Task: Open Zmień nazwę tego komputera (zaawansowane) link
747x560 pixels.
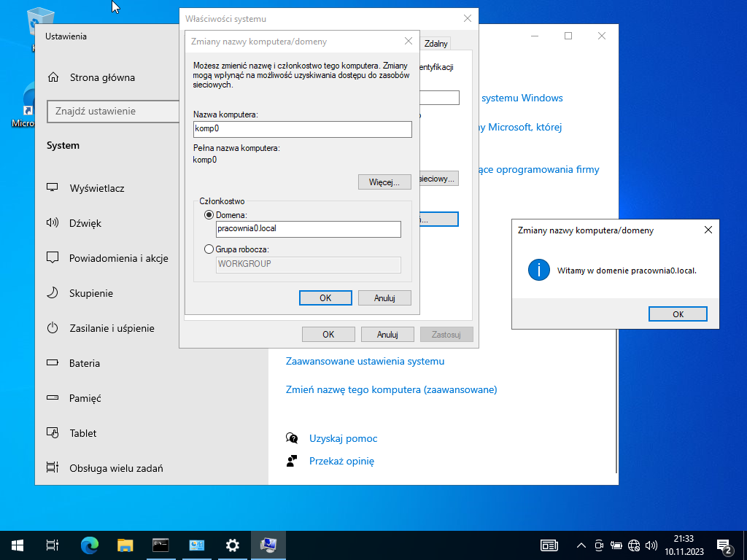Action: [391, 390]
